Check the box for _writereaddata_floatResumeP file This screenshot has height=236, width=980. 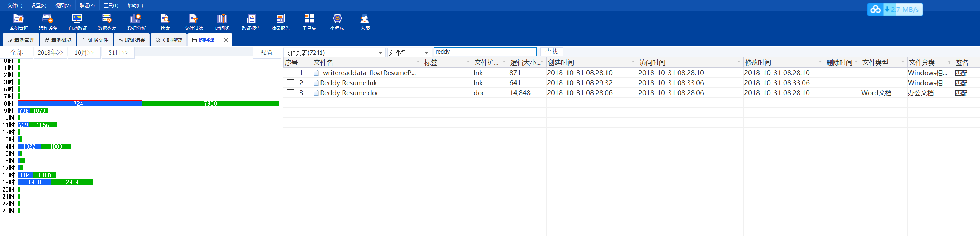click(x=291, y=73)
